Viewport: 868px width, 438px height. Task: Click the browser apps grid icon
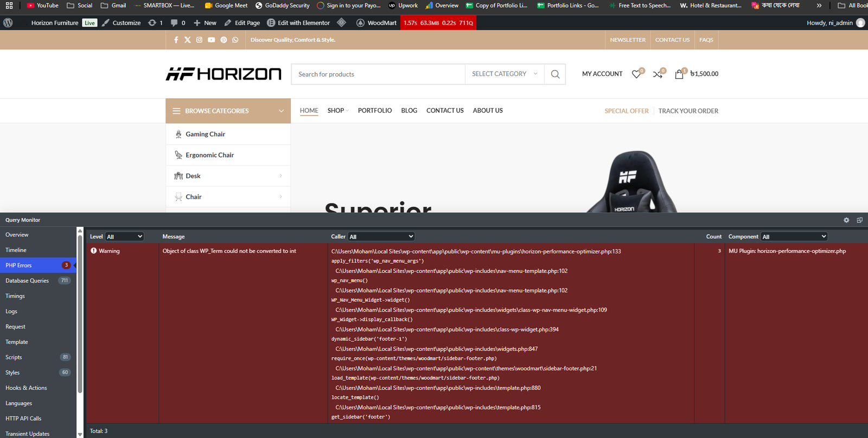coord(9,5)
